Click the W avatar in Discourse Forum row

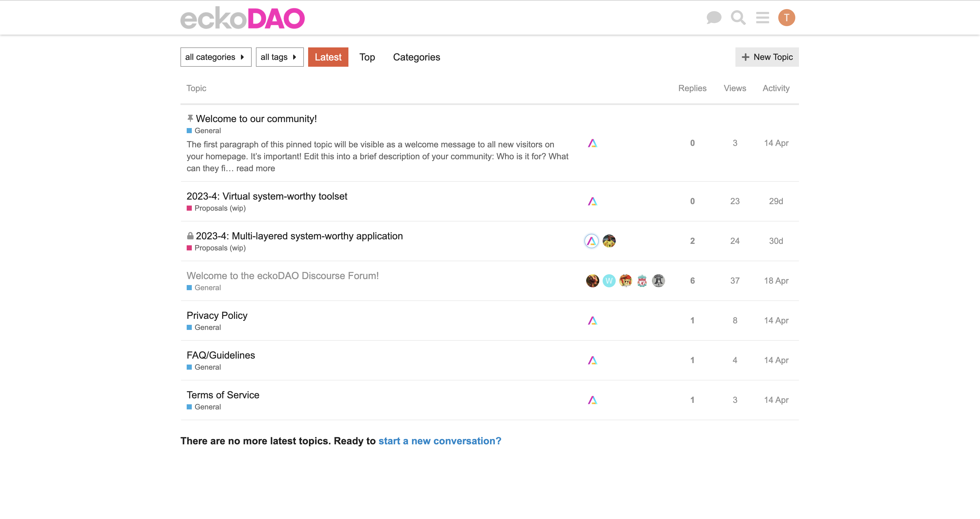(609, 281)
